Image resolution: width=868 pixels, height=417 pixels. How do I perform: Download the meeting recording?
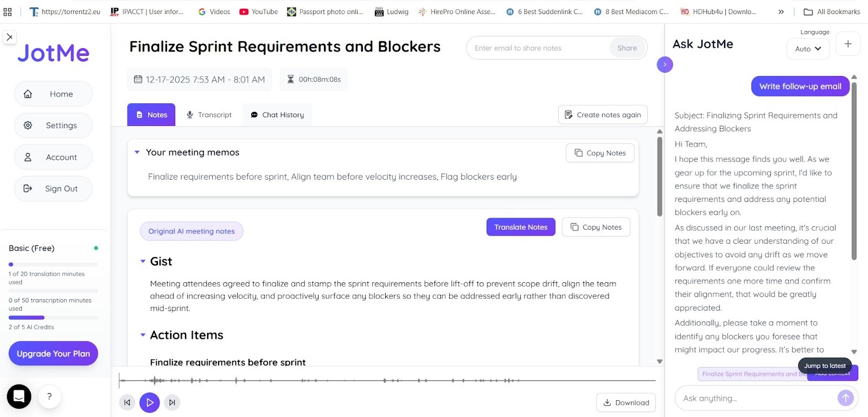(626, 402)
